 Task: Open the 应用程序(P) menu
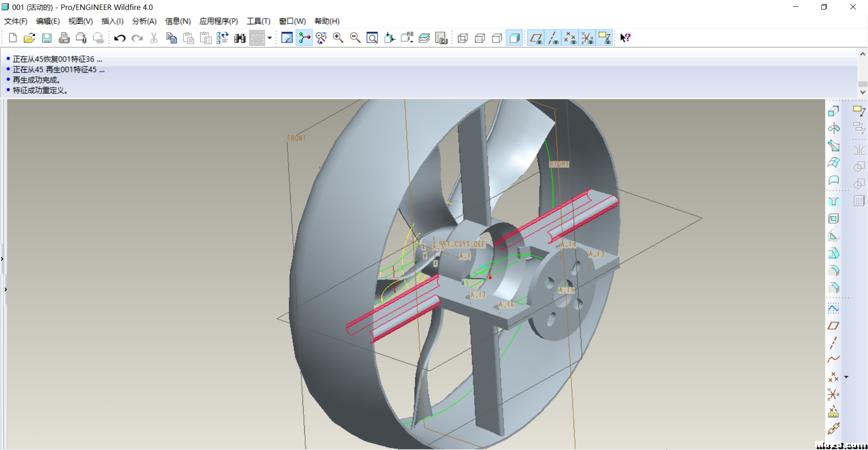click(x=219, y=21)
